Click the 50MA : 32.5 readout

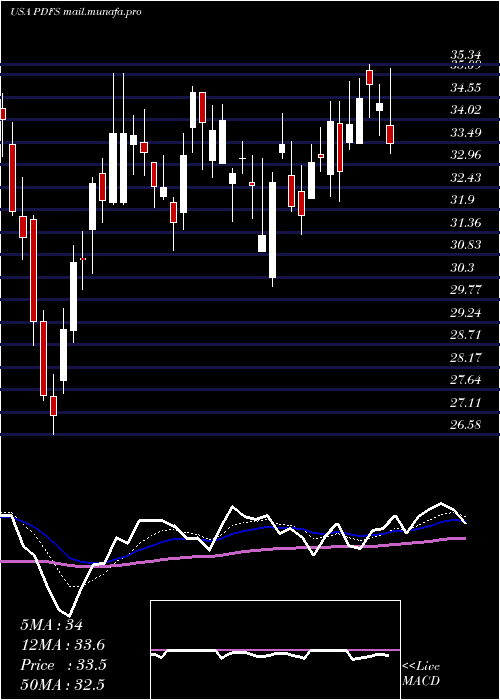62,685
